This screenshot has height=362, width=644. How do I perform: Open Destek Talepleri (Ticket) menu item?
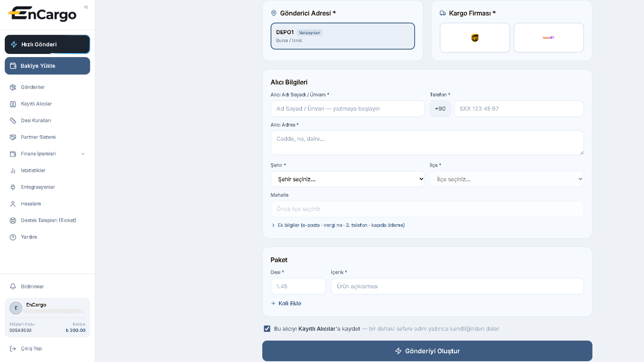[x=47, y=220]
